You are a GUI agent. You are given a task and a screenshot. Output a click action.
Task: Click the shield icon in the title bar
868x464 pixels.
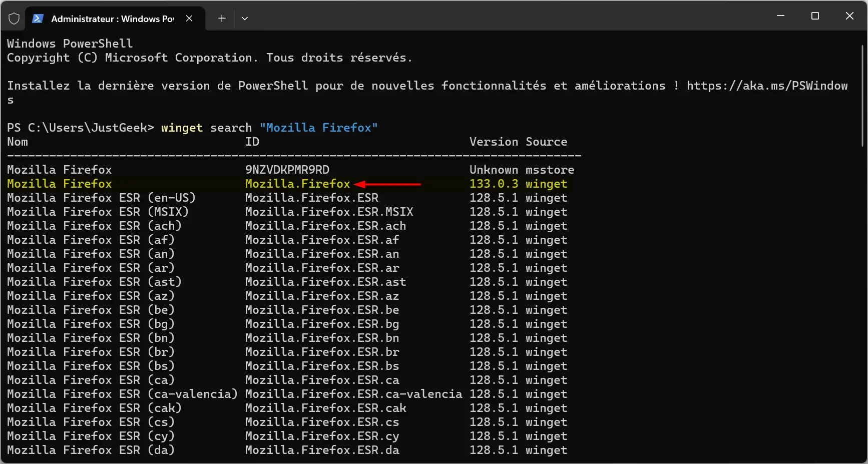14,19
